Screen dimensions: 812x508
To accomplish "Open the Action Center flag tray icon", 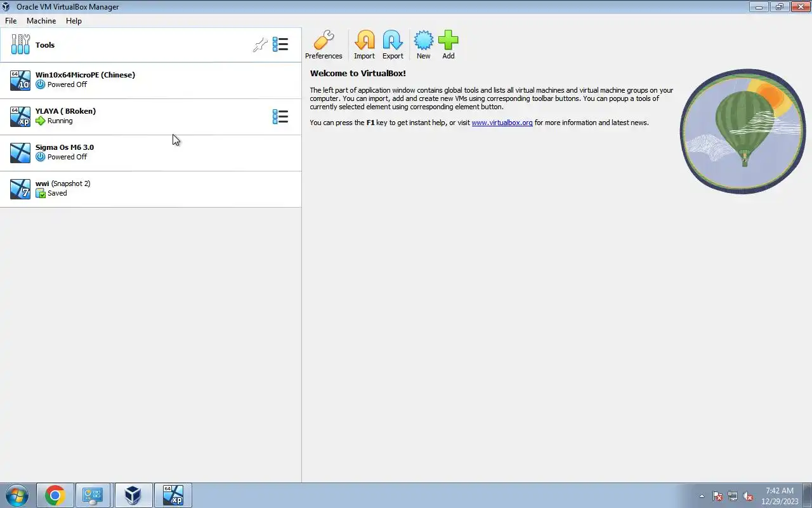I will click(717, 497).
